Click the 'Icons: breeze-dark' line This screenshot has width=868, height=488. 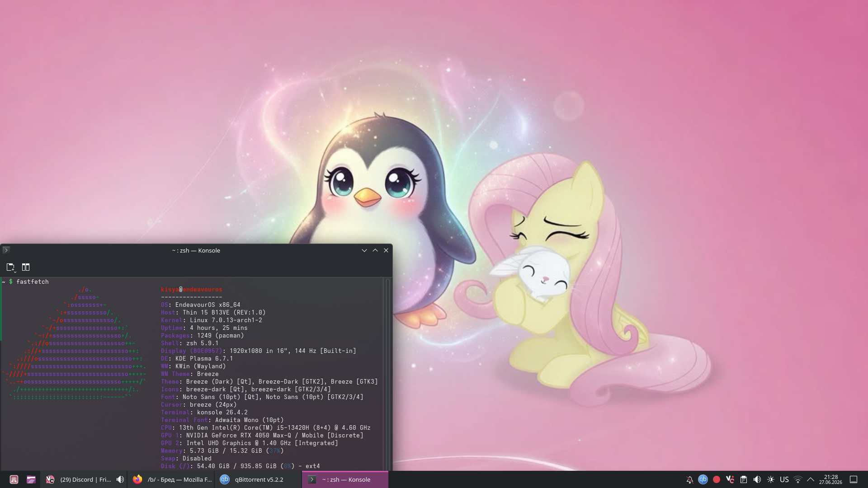[246, 389]
